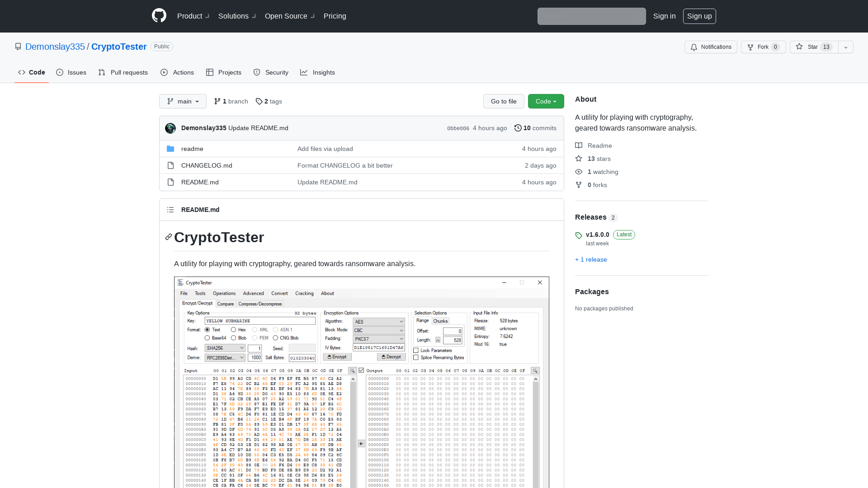The image size is (868, 488).
Task: Click the Demonslay335 user avatar icon
Action: click(171, 128)
